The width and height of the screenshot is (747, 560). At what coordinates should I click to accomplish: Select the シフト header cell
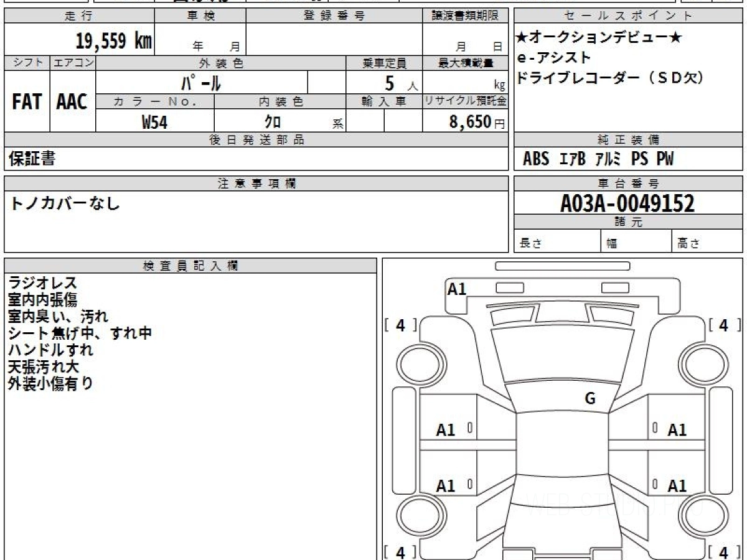(27, 63)
